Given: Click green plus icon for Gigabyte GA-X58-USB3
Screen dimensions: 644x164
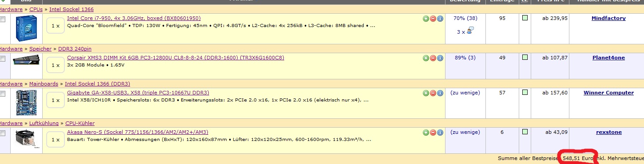Looking at the screenshot, I should 426,93.
